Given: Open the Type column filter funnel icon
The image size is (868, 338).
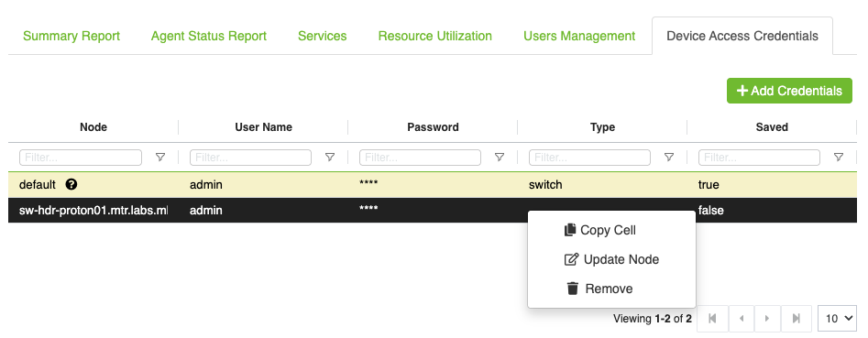Looking at the screenshot, I should 669,158.
